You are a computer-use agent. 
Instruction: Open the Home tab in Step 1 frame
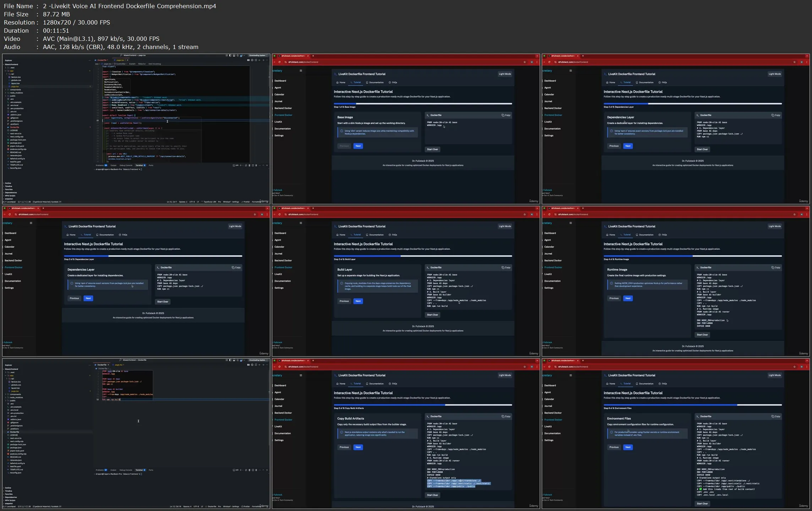341,82
